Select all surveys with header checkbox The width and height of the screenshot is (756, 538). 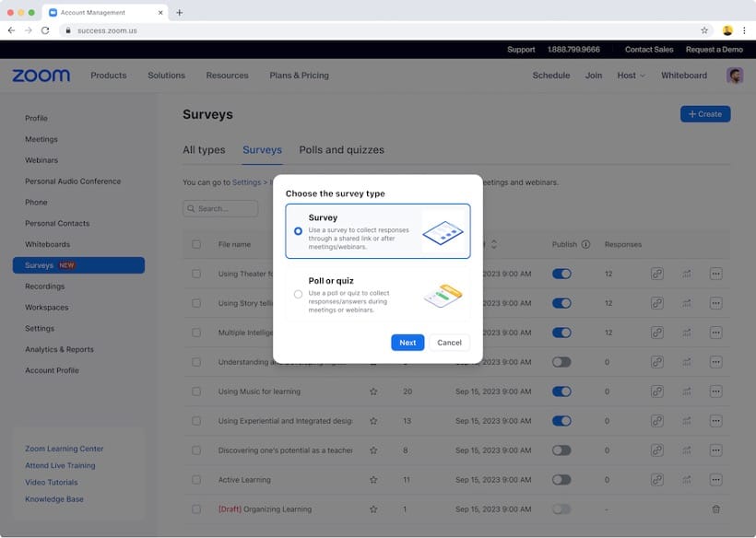click(x=196, y=244)
